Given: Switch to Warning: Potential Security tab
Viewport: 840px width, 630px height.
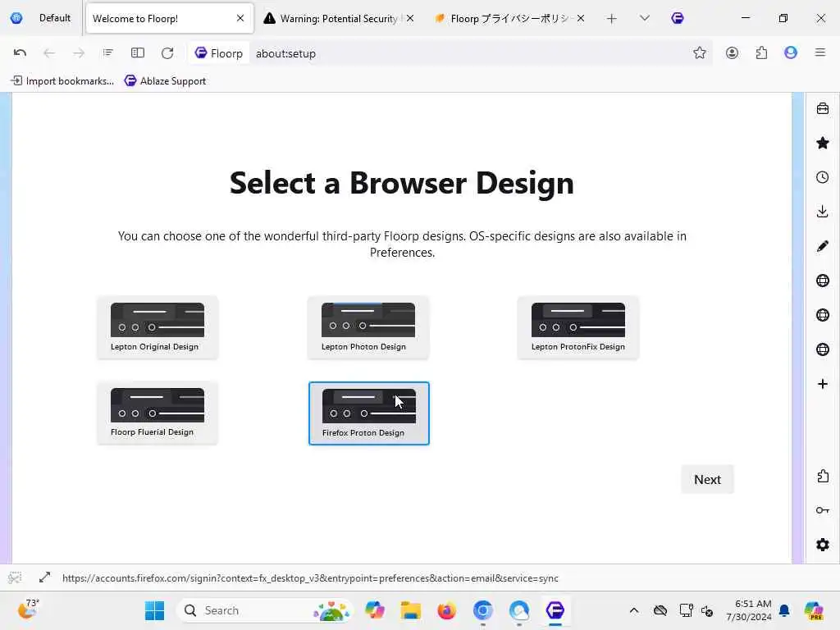Looking at the screenshot, I should (339, 19).
